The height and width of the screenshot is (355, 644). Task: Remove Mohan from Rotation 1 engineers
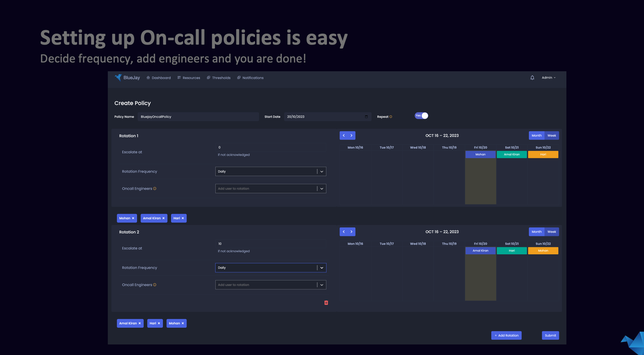(x=133, y=218)
